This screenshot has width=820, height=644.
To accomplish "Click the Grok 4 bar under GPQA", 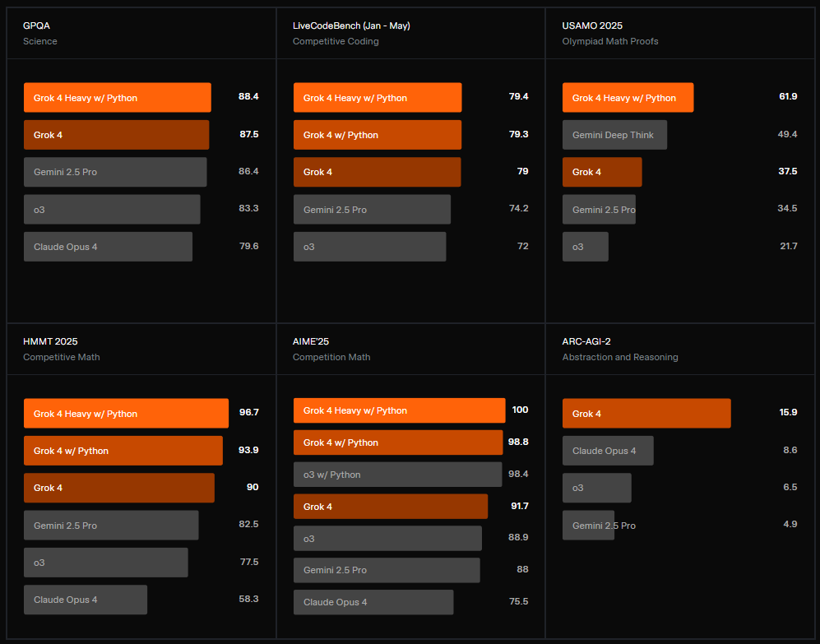I will (115, 134).
